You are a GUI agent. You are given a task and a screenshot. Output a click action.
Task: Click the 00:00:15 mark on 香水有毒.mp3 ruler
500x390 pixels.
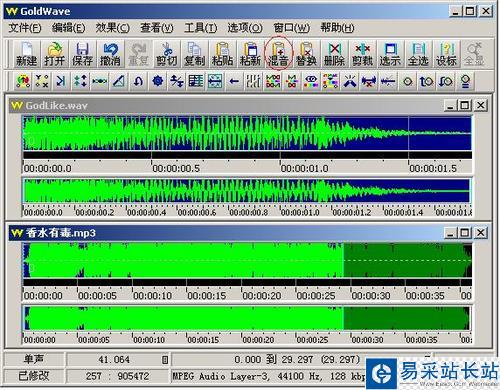[207, 296]
